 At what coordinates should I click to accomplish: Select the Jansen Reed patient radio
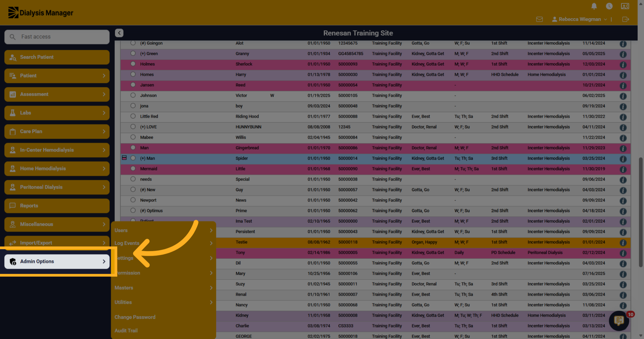pos(133,85)
